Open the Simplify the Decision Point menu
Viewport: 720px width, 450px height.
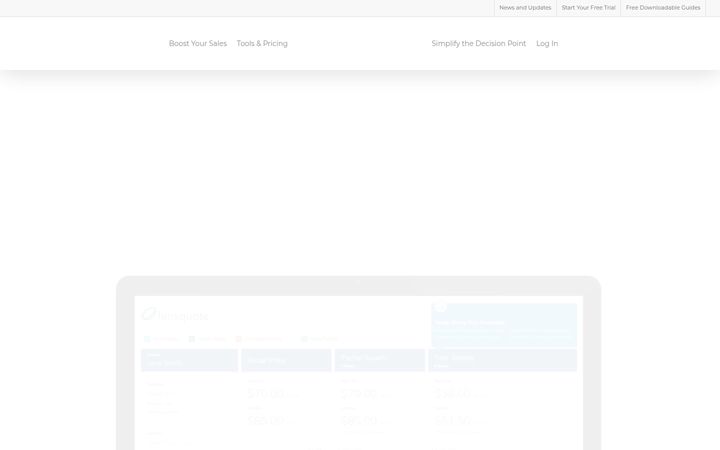tap(478, 43)
